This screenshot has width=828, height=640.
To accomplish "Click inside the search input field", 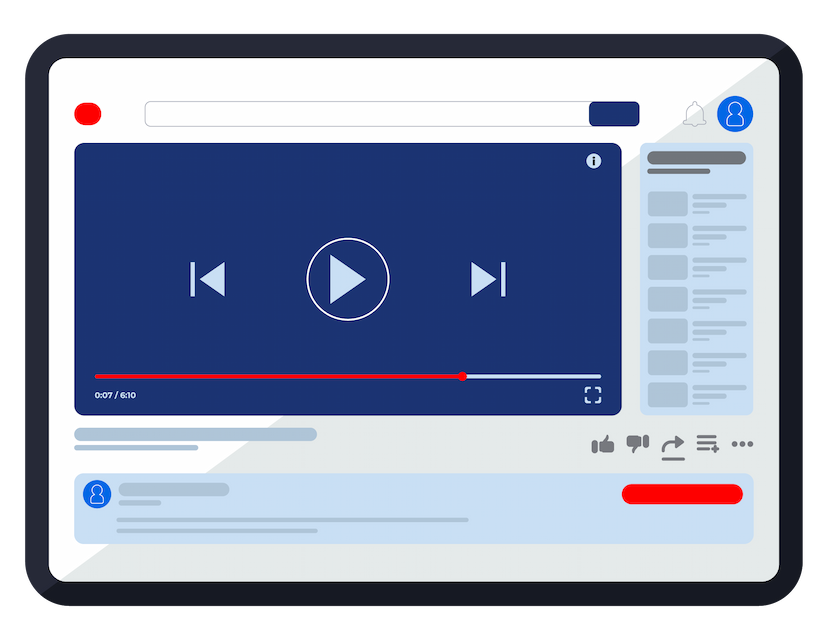I will (x=367, y=114).
